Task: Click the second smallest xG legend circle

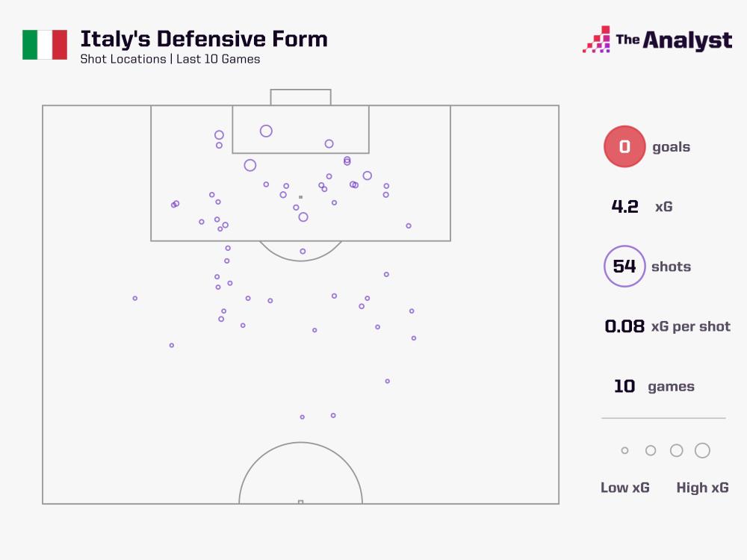Action: 651,450
